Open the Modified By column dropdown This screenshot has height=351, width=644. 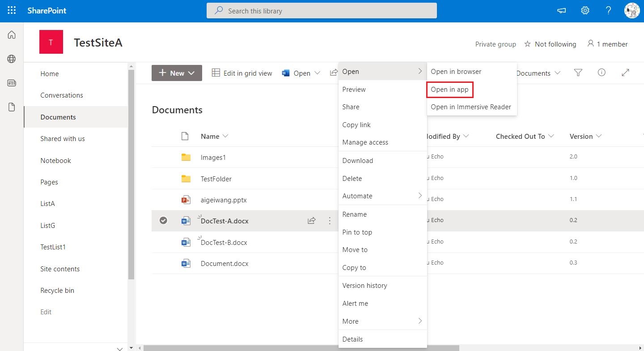pos(466,136)
